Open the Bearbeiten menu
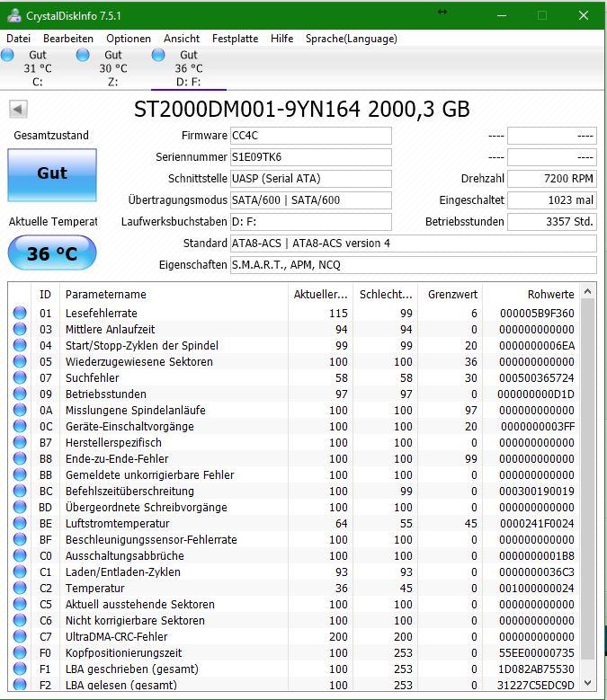Viewport: 607px width, 700px height. point(67,39)
